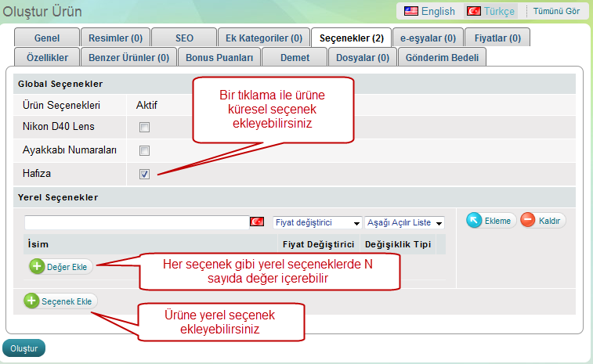Open the Fiyat değiştirici dropdown
The width and height of the screenshot is (593, 364).
coord(317,223)
